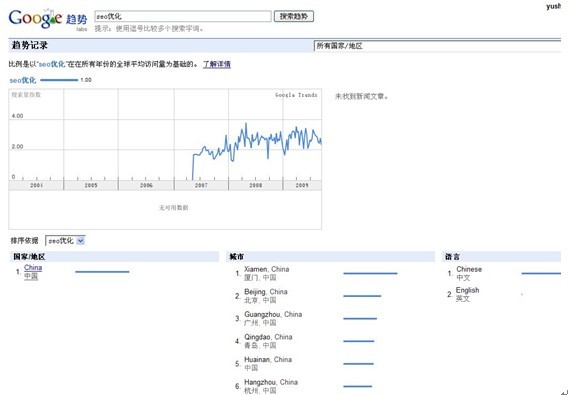
Task: Click the 趋势记录 section heading
Action: coord(29,46)
